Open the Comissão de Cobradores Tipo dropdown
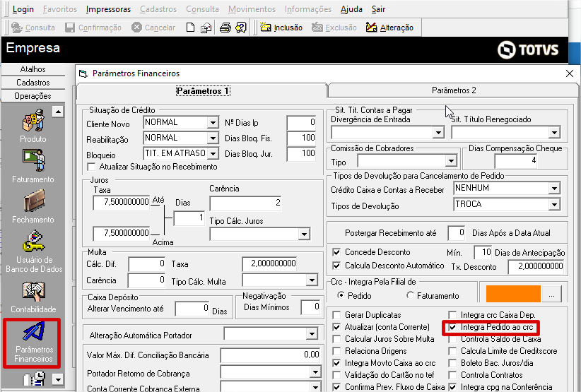Viewport: 581px width, 392px height. [451, 160]
